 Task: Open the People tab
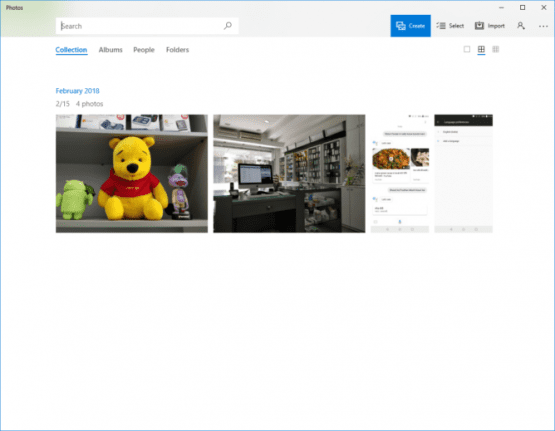click(144, 50)
